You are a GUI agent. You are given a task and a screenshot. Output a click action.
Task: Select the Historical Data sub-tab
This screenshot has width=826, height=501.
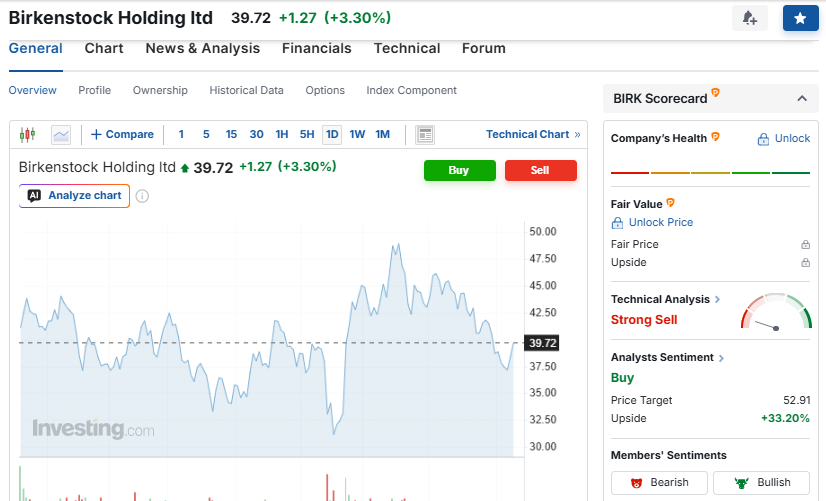(247, 90)
